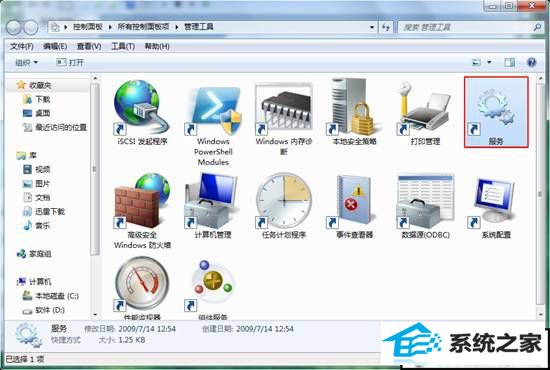
Task: Open the 文件(F) menu
Action: 21,46
